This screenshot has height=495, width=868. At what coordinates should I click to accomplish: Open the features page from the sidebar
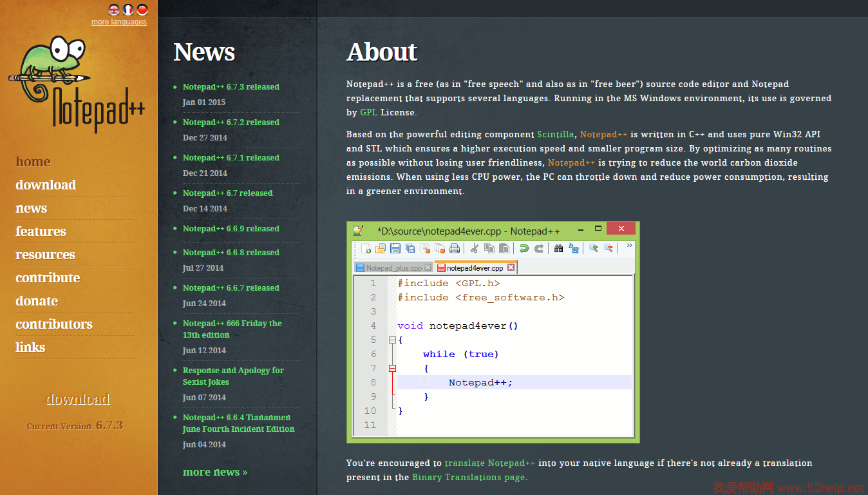(x=41, y=231)
